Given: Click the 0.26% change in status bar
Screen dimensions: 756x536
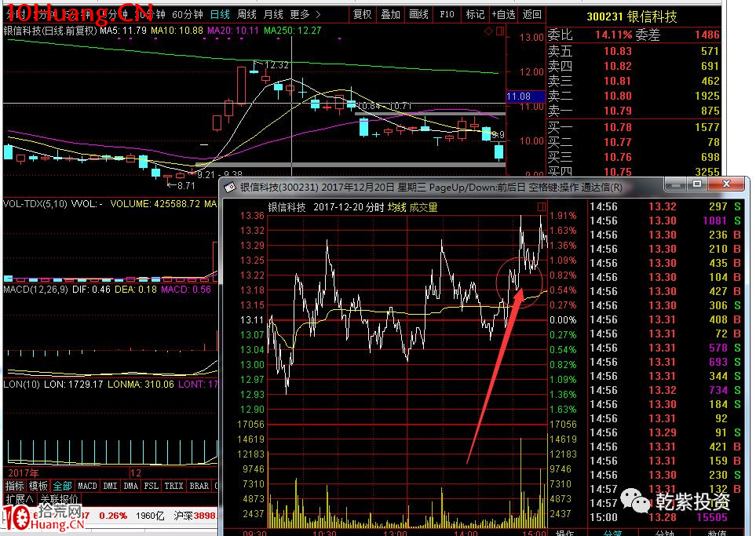Looking at the screenshot, I should pos(113,516).
